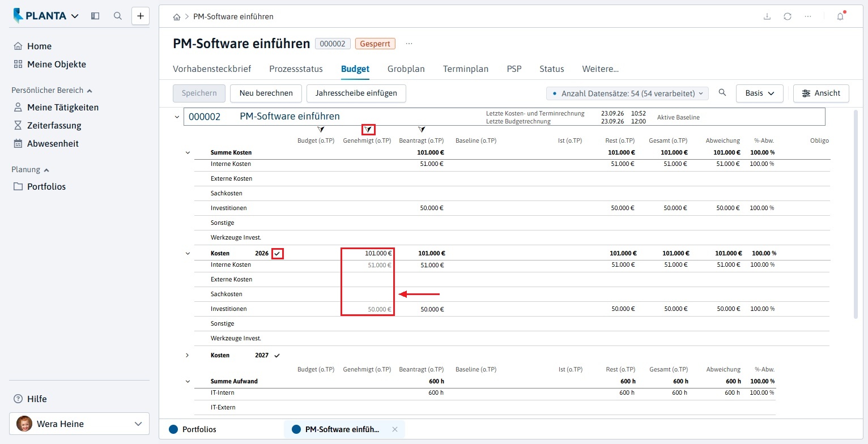
Task: Switch to the Terminplan tab
Action: pos(466,69)
